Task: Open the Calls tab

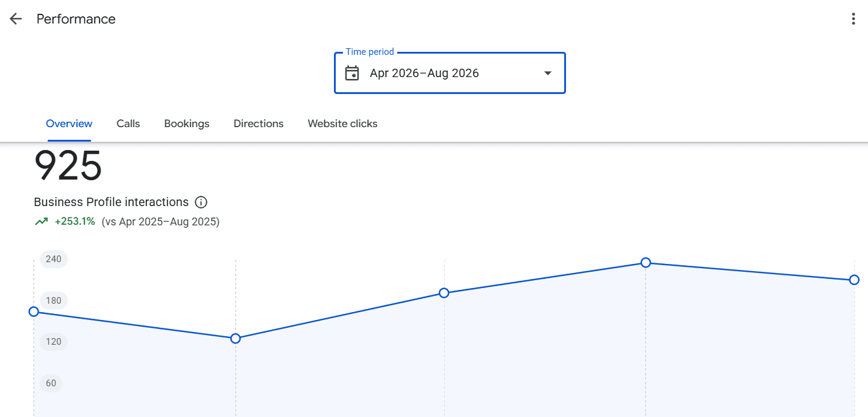Action: tap(128, 124)
